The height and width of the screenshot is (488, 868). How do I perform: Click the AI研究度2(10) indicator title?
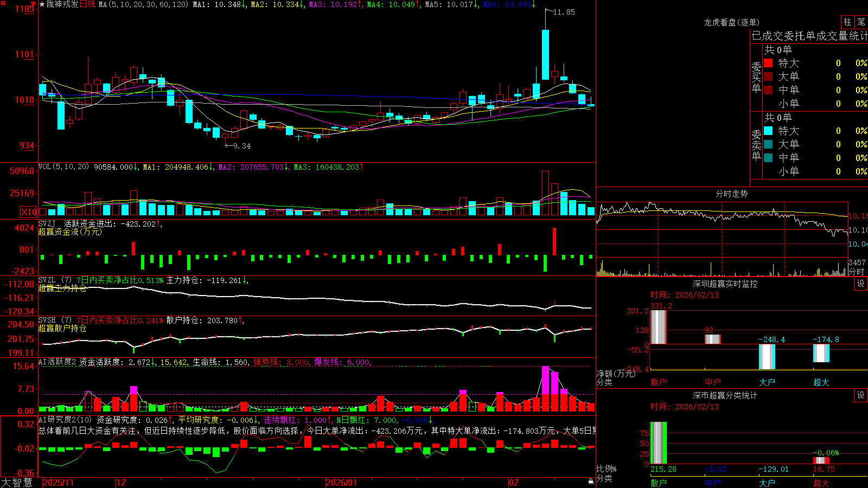pos(66,420)
